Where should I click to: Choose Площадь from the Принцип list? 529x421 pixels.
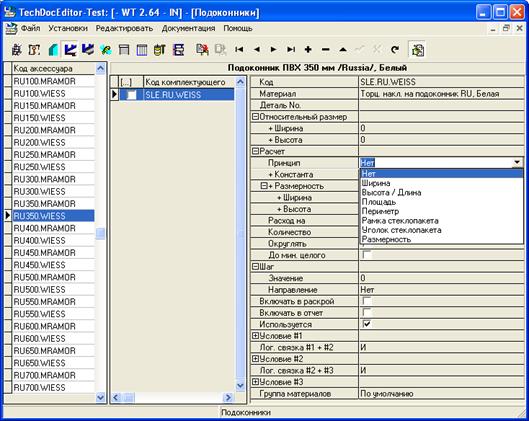coord(379,202)
